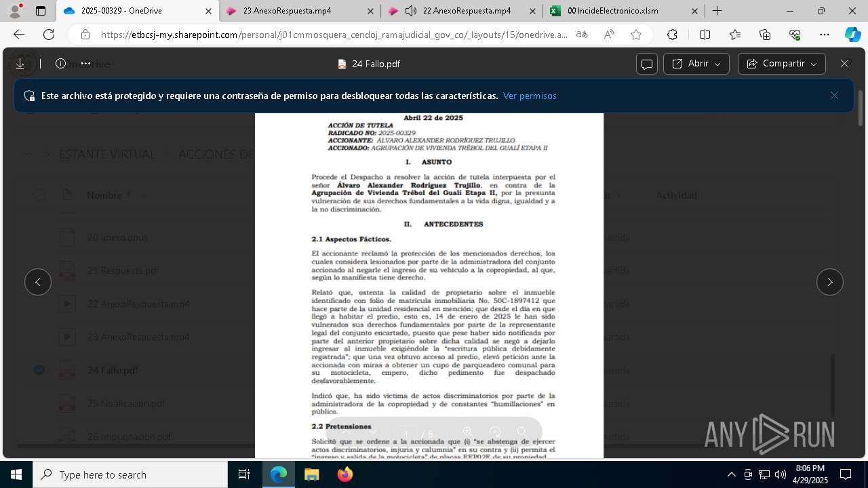
Task: Start Read aloud for this page
Action: [609, 35]
